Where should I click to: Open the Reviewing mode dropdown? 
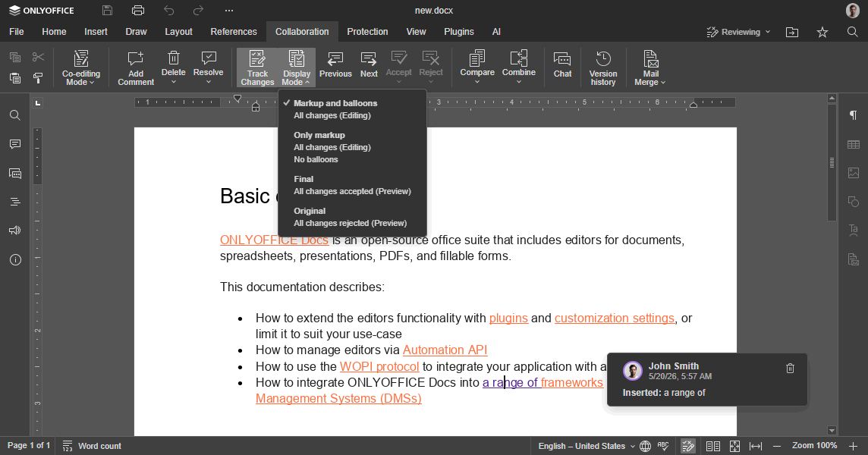[x=738, y=32]
